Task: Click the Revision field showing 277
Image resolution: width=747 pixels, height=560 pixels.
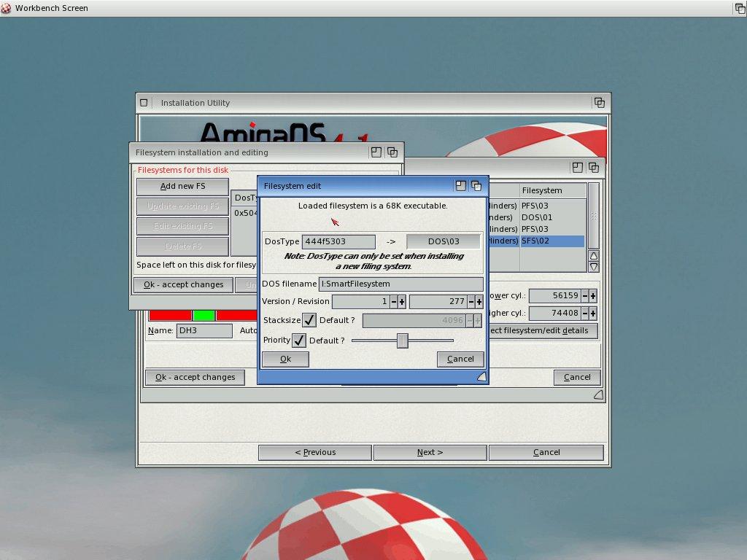Action: [x=438, y=301]
